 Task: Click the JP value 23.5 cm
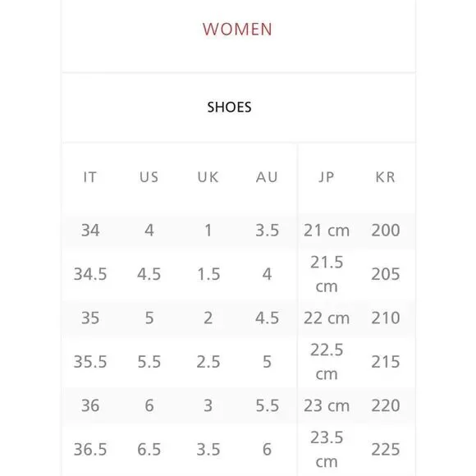pyautogui.click(x=327, y=450)
